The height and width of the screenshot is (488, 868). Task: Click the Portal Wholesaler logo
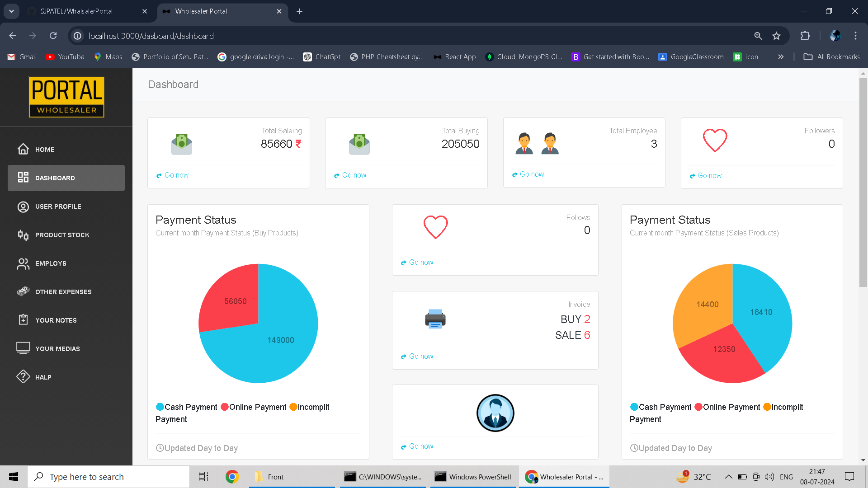pos(66,97)
